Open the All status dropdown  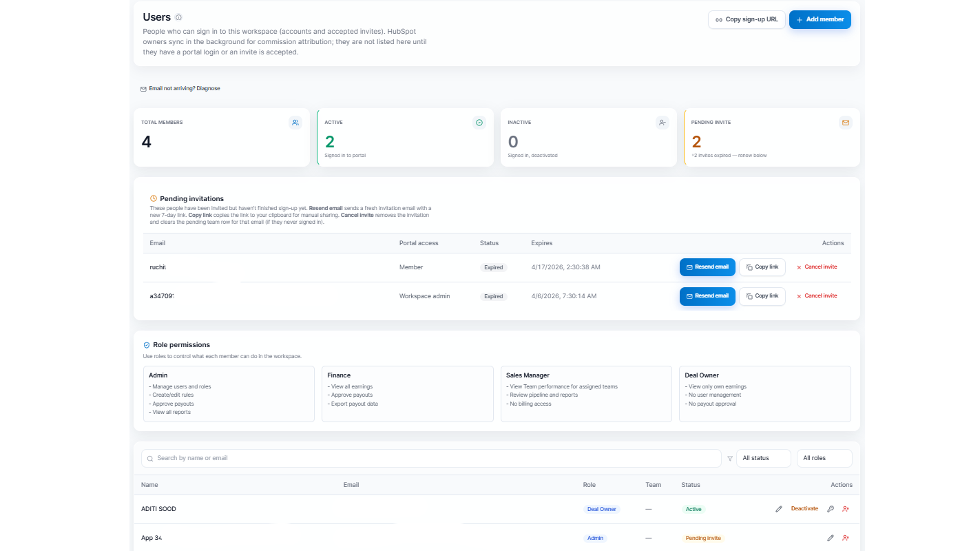[x=763, y=458]
